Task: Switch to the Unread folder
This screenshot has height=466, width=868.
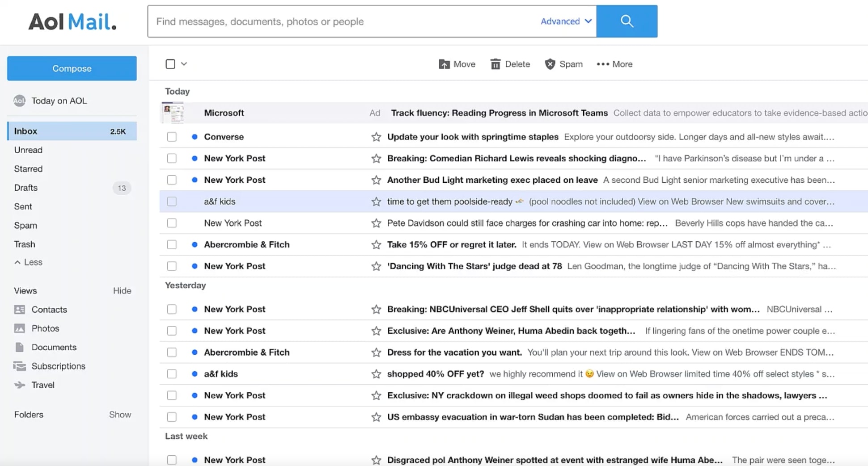Action: click(28, 150)
